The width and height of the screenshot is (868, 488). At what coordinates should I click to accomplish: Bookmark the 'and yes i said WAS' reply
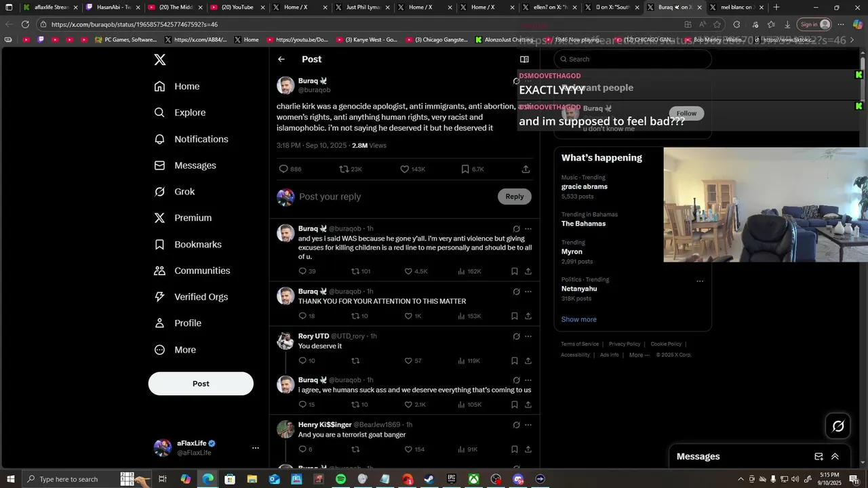(x=515, y=271)
